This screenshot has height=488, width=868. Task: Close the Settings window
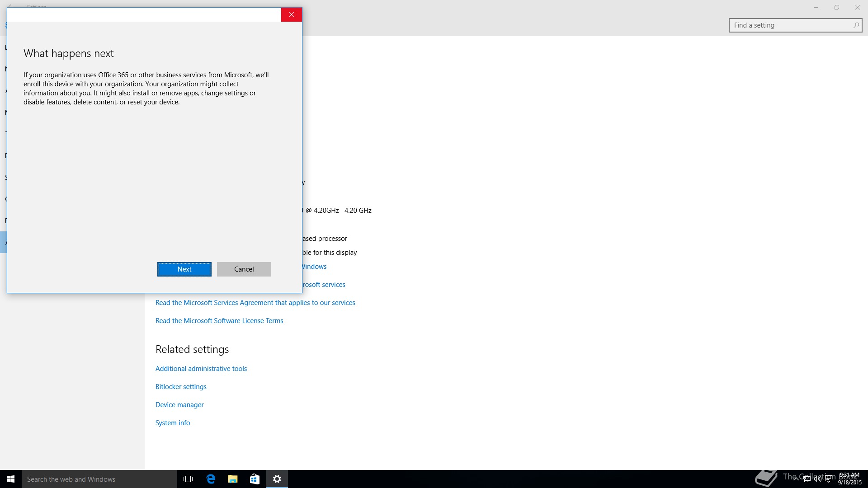(x=858, y=7)
